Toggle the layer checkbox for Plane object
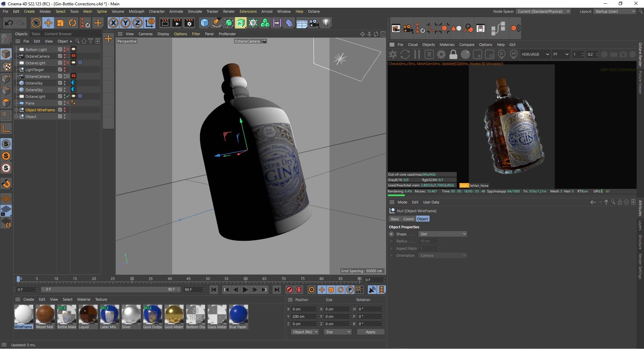 point(60,103)
